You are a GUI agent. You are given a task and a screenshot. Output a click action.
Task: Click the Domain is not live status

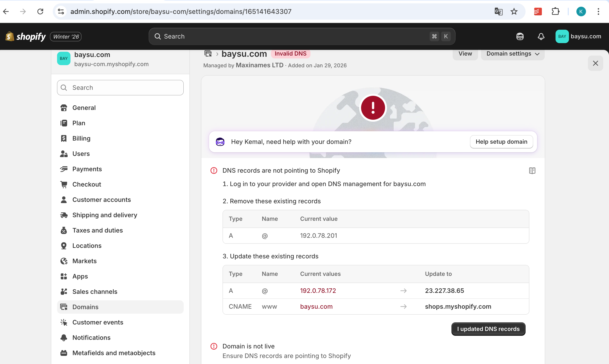248,347
